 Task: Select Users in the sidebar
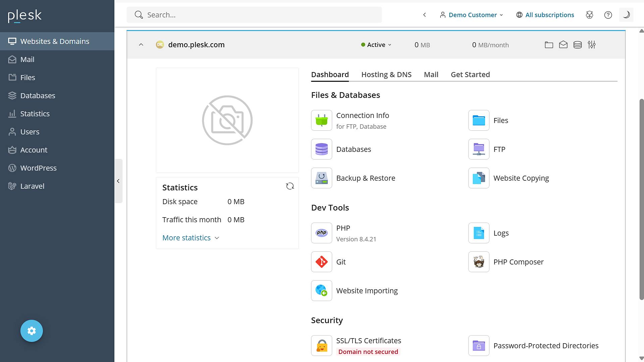pos(57,132)
